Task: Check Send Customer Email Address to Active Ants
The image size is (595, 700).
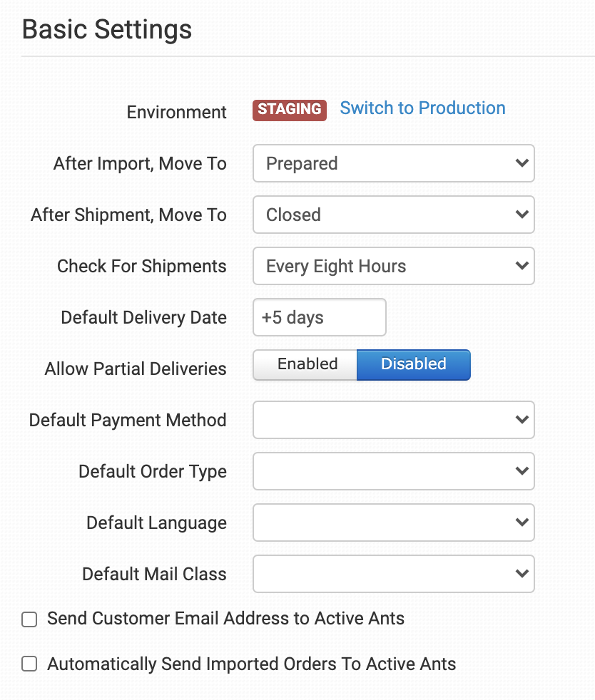Action: (29, 619)
